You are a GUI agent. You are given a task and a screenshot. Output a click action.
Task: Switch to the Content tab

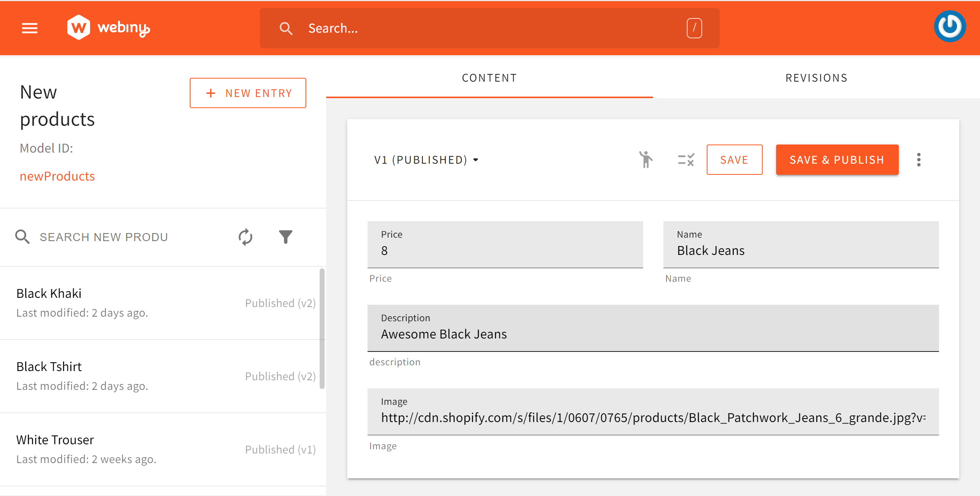pos(489,78)
